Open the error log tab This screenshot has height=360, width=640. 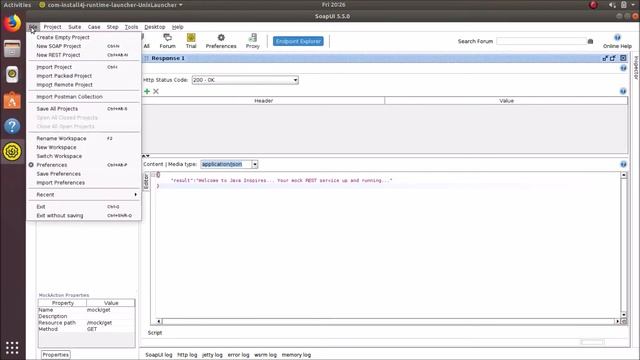[238, 355]
